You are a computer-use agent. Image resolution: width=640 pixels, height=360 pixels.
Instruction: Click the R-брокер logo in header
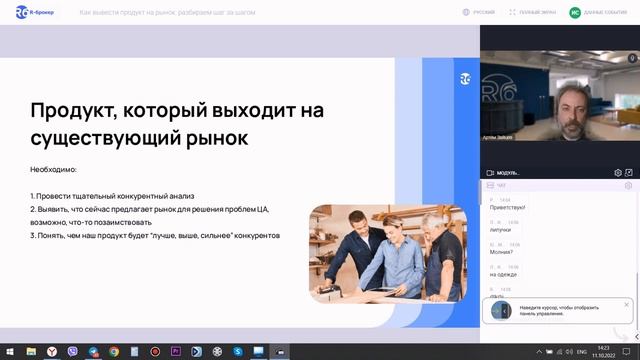(x=34, y=12)
